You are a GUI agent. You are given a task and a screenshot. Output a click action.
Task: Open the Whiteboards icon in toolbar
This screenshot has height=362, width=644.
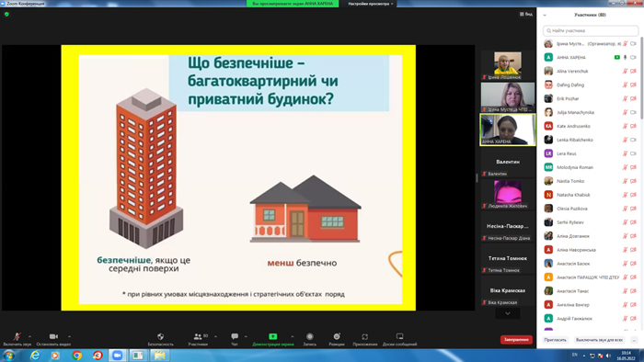tap(399, 336)
